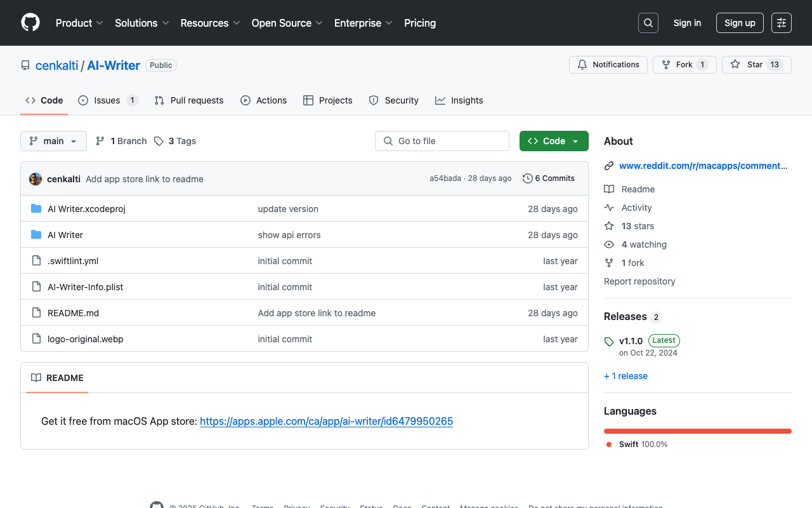Open the Insights tab
812x508 pixels.
[x=459, y=100]
